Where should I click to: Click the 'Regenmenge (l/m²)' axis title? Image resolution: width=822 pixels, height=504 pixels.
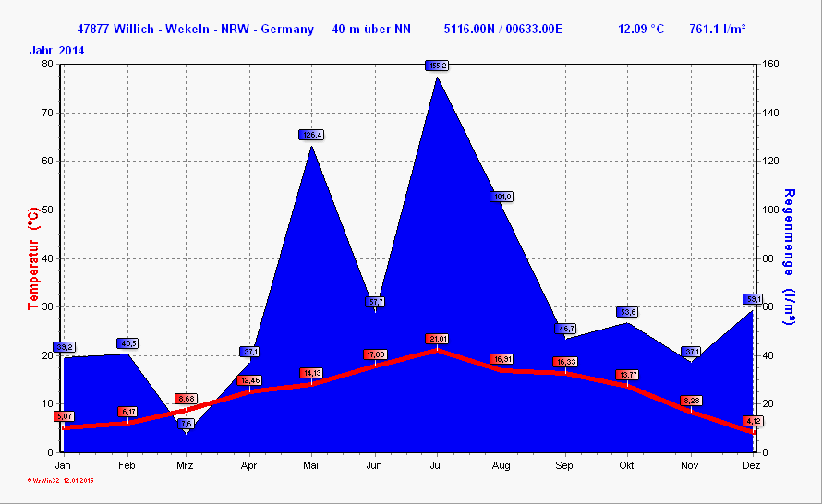coord(789,258)
